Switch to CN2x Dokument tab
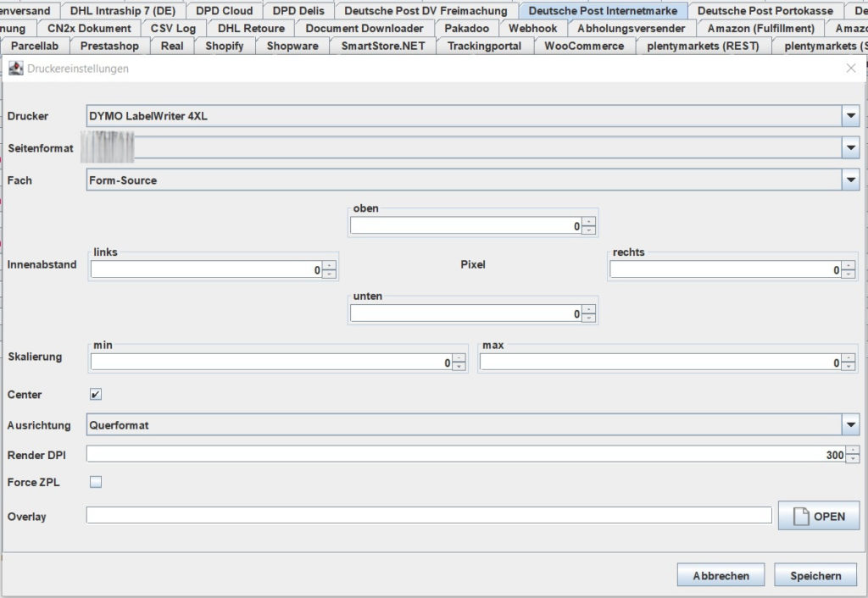This screenshot has width=868, height=598. [89, 28]
